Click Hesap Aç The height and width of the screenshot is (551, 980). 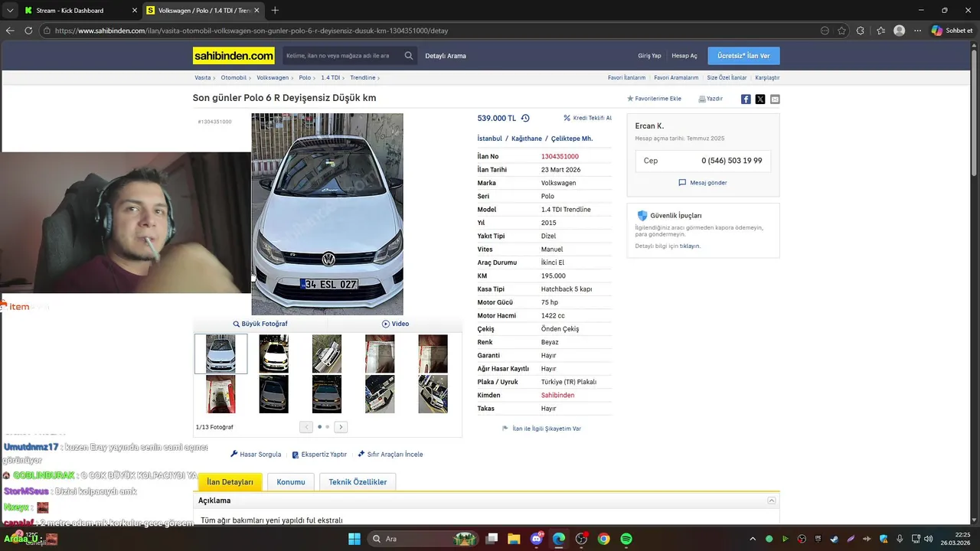(x=684, y=56)
